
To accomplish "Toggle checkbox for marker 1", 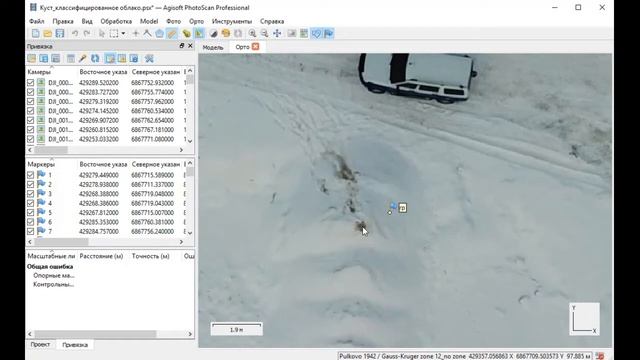I will [31, 175].
